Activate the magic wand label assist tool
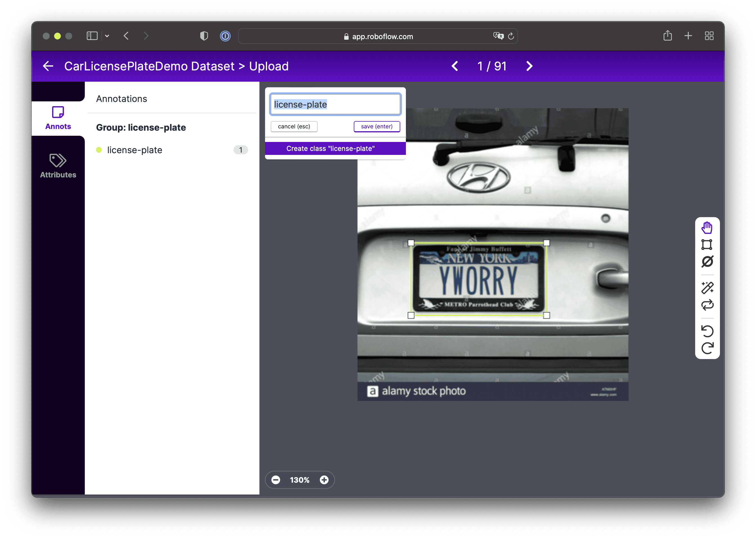 pyautogui.click(x=707, y=288)
